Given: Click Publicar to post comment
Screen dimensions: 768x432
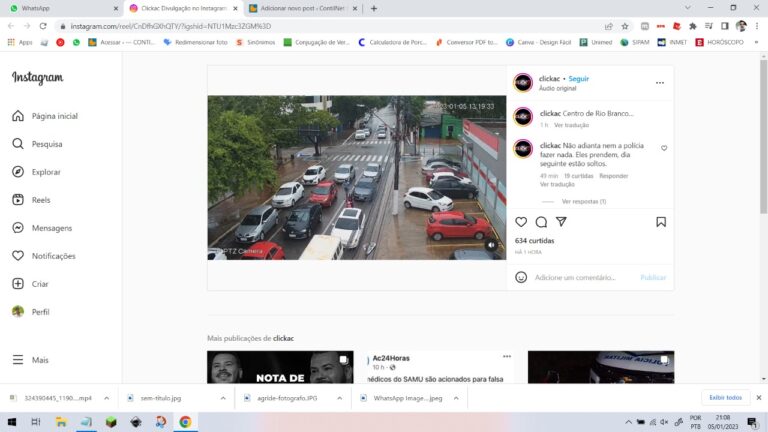Looking at the screenshot, I should (x=653, y=277).
